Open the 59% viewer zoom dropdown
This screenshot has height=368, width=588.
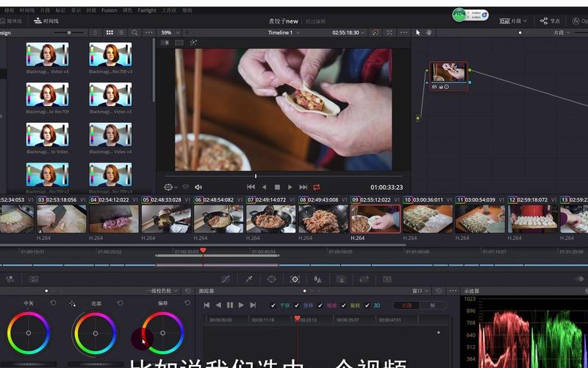pyautogui.click(x=170, y=32)
